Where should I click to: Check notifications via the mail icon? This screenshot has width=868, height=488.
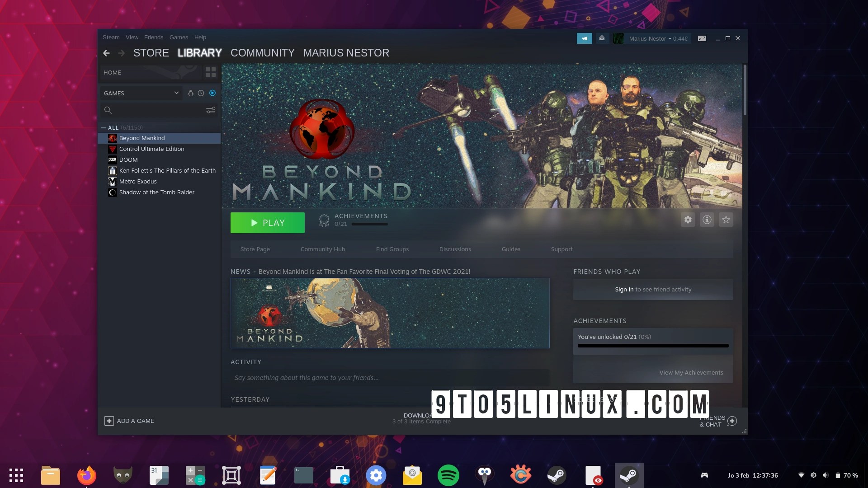point(602,38)
